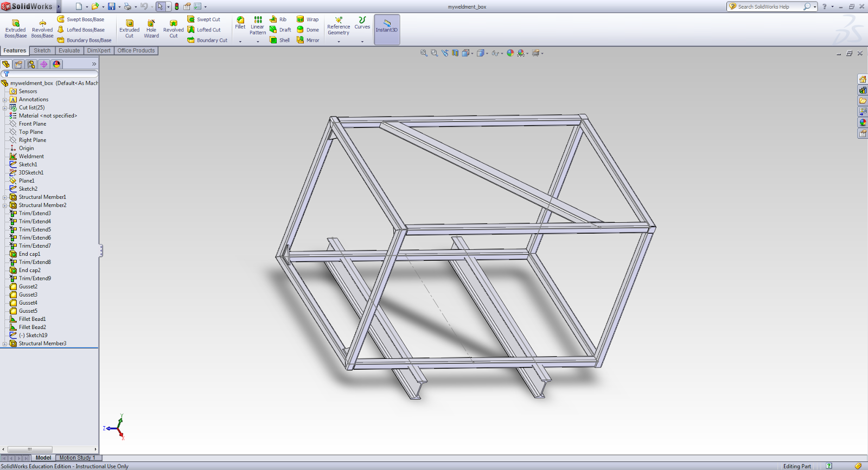868x470 pixels.
Task: Select the Model tab at bottom
Action: tap(43, 458)
